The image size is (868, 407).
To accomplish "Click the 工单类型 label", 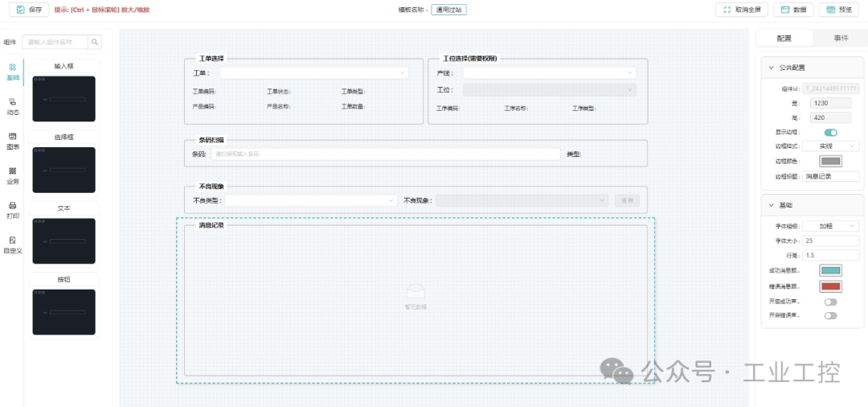I will click(353, 92).
